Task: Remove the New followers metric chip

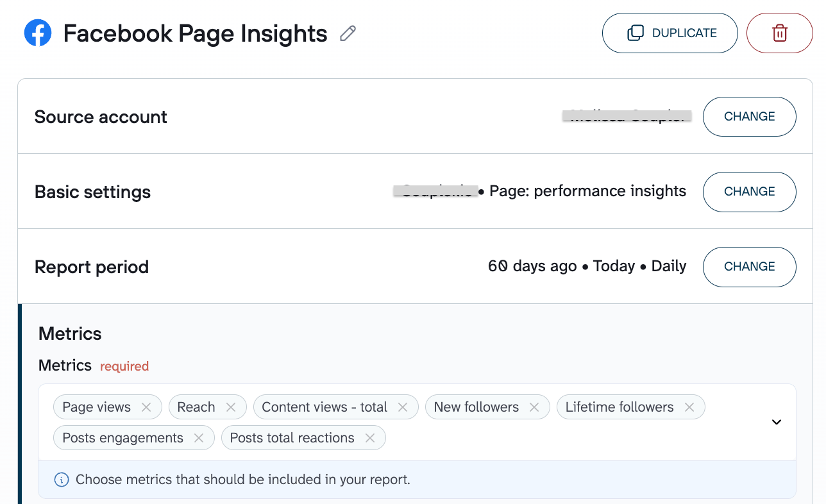Action: (534, 407)
